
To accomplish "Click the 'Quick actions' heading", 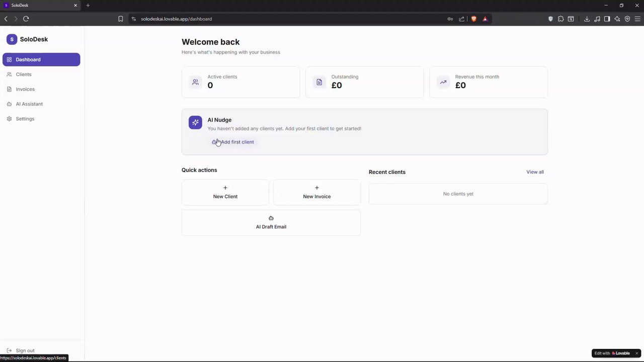I will [199, 170].
